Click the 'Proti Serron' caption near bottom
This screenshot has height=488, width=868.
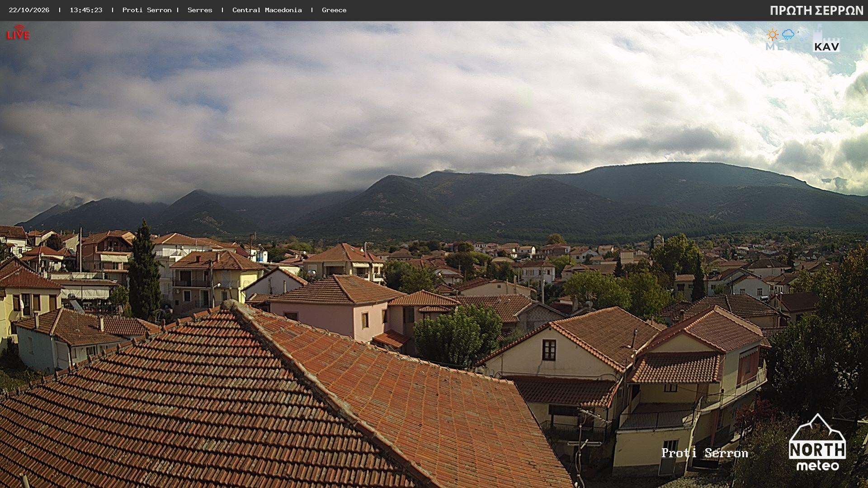point(705,453)
